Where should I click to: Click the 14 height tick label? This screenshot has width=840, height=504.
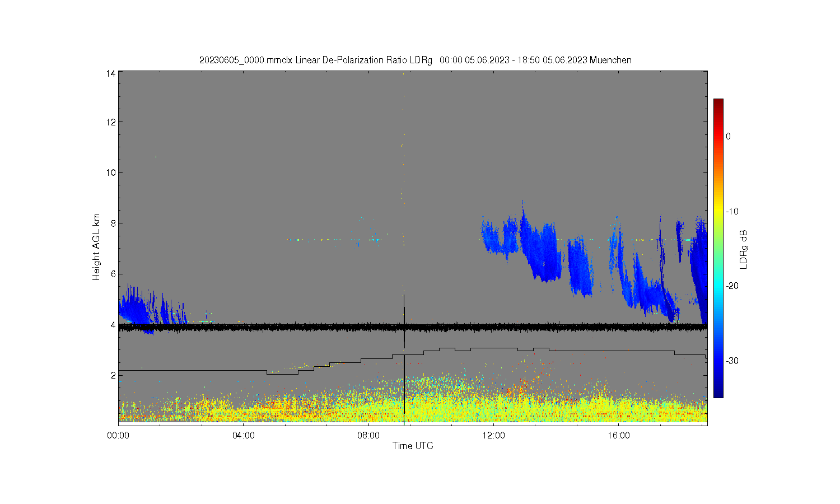pos(111,73)
